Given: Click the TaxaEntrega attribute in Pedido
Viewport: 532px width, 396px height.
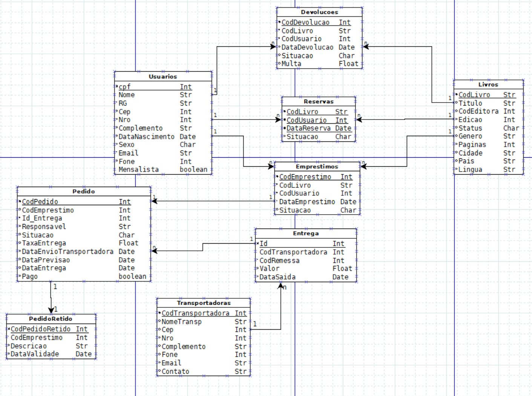Looking at the screenshot, I should (x=44, y=243).
